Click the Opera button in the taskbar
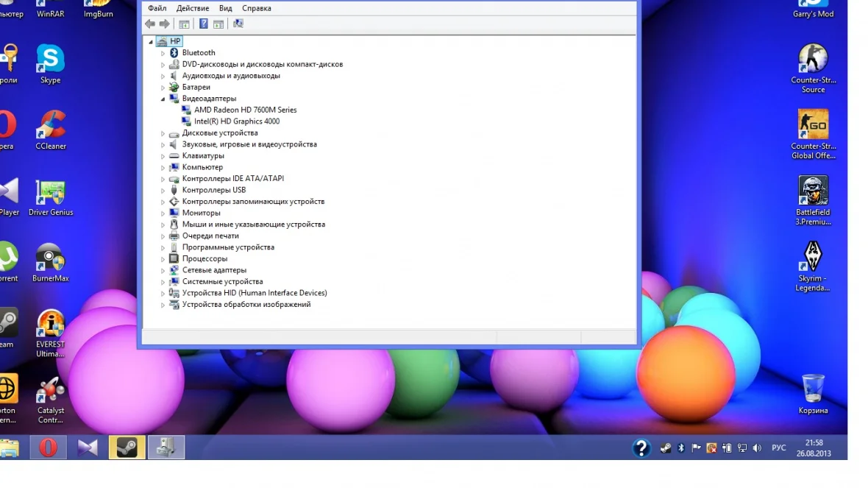The height and width of the screenshot is (488, 868). click(x=49, y=448)
